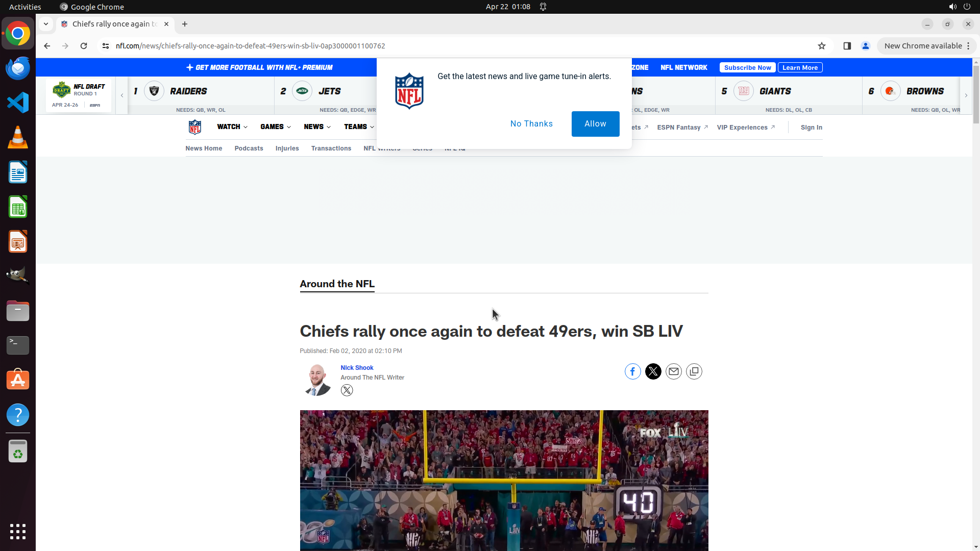980x551 pixels.
Task: Open the Injuries news tab
Action: tap(287, 148)
